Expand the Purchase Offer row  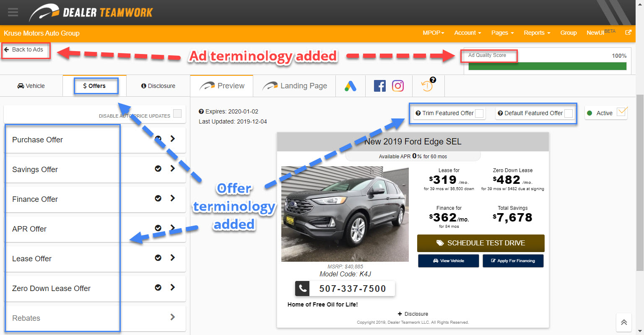(172, 139)
